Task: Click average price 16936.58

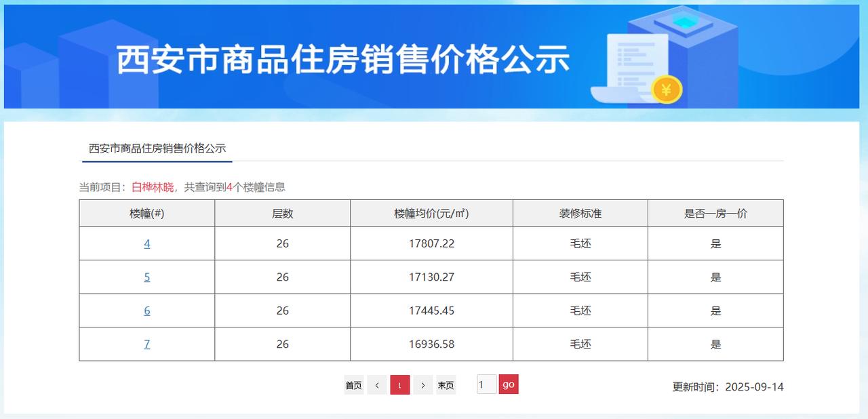Action: click(431, 344)
